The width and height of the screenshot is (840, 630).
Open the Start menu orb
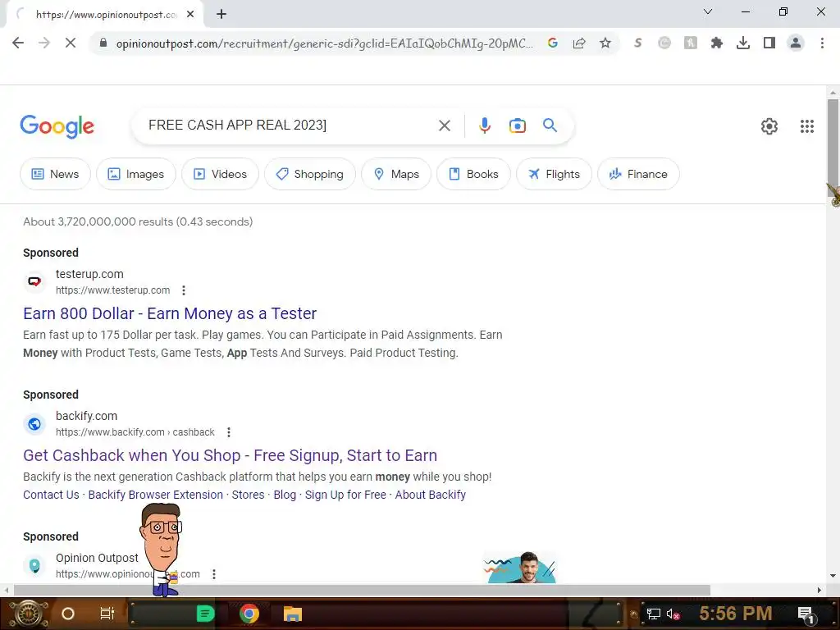tap(28, 614)
